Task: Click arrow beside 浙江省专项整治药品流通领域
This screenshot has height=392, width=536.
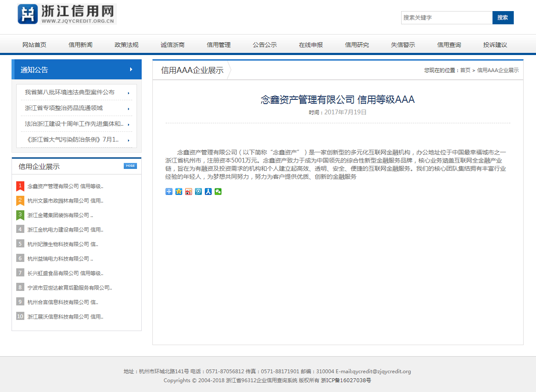Action: pyautogui.click(x=128, y=109)
